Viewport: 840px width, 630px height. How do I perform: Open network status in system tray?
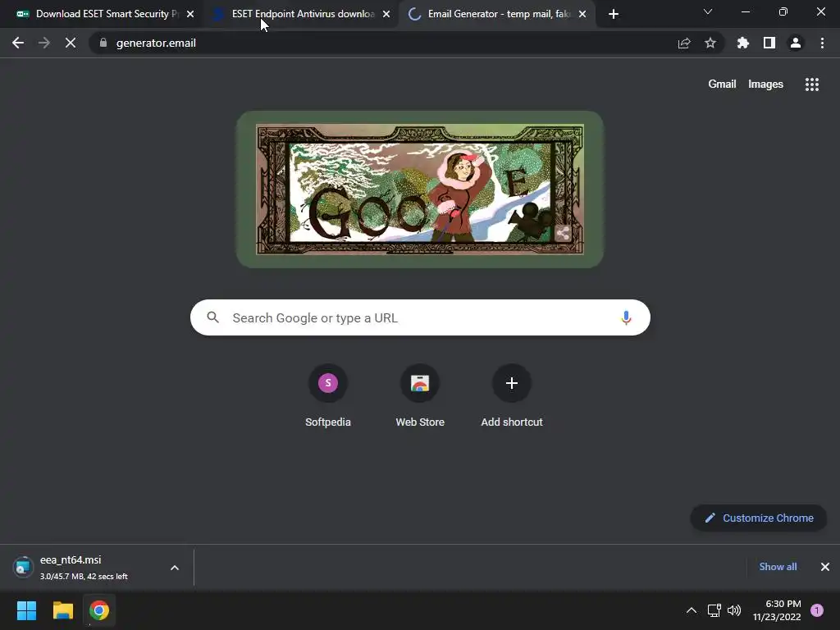714,610
